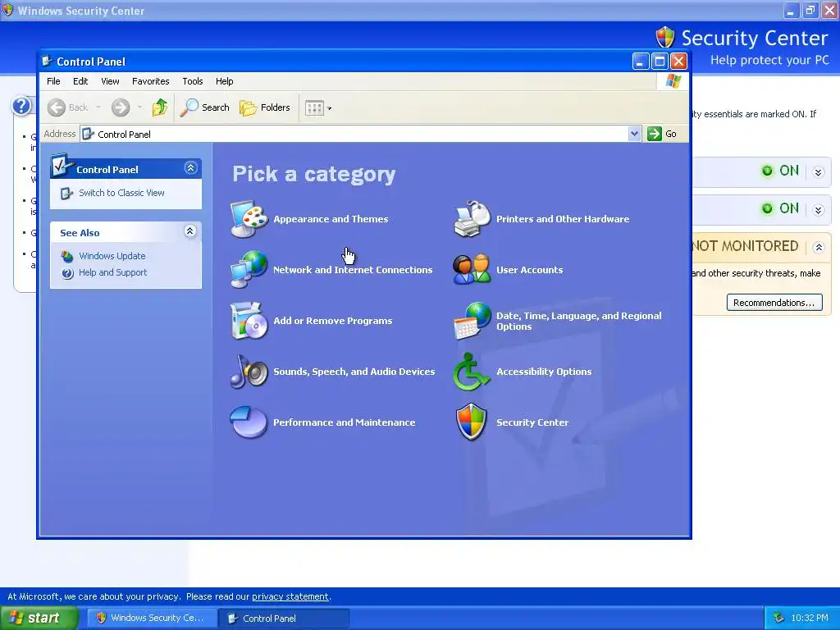Open the Favorites menu
The height and width of the screenshot is (630, 840).
coord(151,81)
